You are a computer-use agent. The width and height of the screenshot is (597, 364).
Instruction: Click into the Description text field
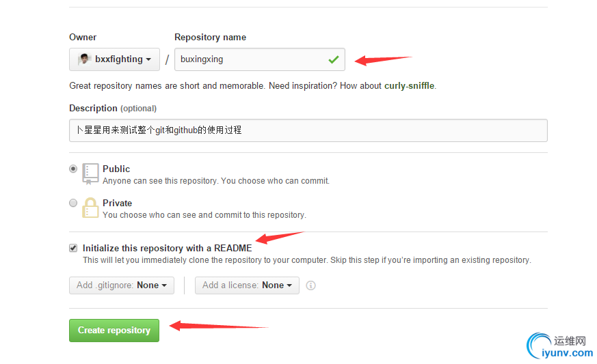coord(308,130)
